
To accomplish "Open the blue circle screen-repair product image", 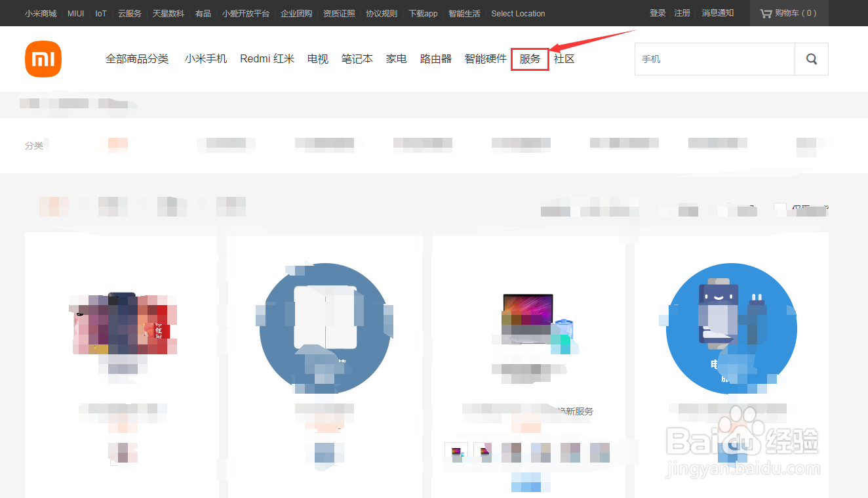I will [325, 329].
